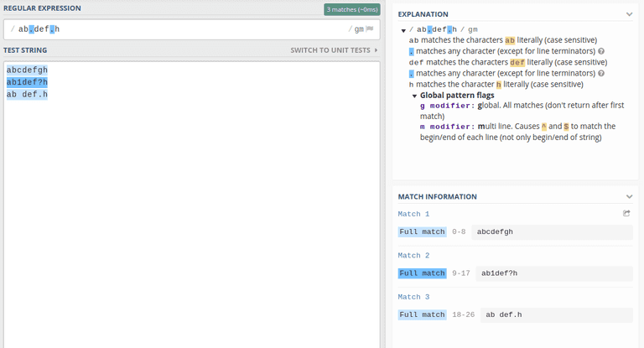This screenshot has width=644, height=348.
Task: Click Full match label for Match 1
Action: pos(423,231)
